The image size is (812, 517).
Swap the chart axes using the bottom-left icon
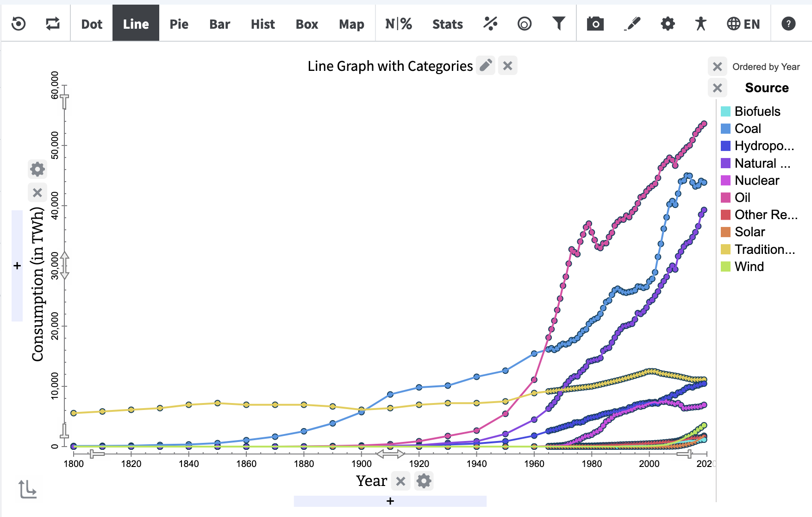pyautogui.click(x=28, y=489)
